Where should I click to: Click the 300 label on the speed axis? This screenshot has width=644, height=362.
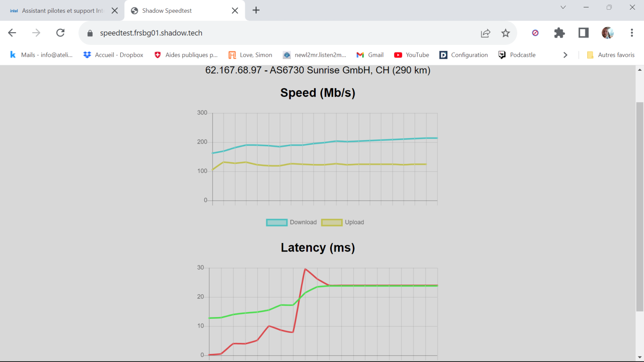(202, 113)
